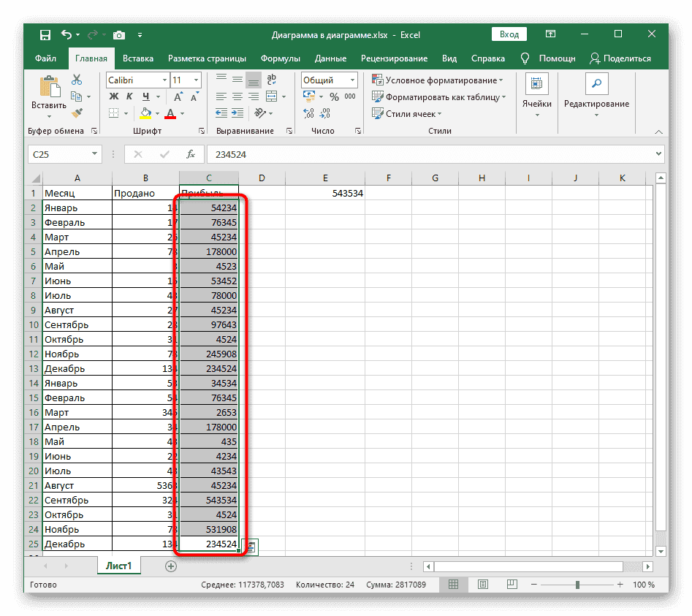Toggle the bottom align button
The image size is (692, 616).
click(253, 80)
